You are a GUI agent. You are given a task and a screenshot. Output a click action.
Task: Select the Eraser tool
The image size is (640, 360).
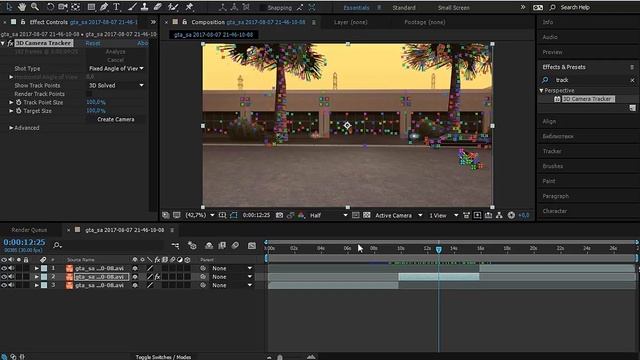pos(158,7)
